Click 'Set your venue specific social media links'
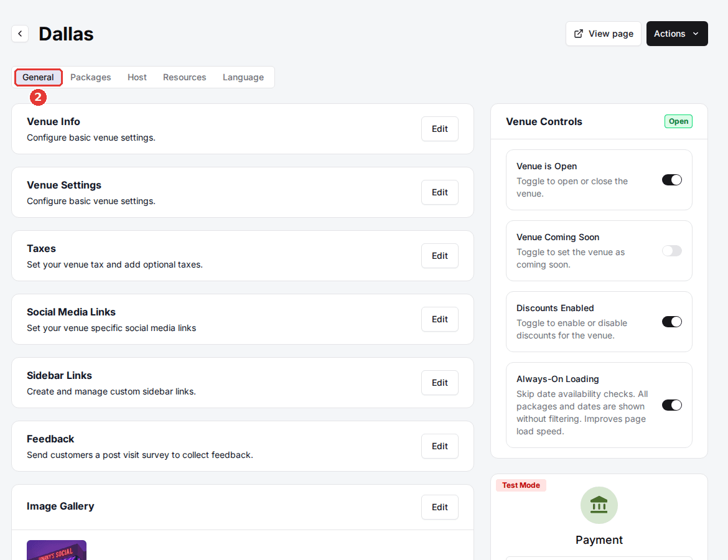 [111, 328]
